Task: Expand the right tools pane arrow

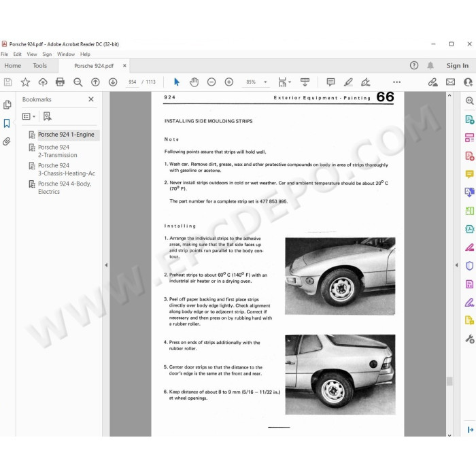Action: [456, 265]
